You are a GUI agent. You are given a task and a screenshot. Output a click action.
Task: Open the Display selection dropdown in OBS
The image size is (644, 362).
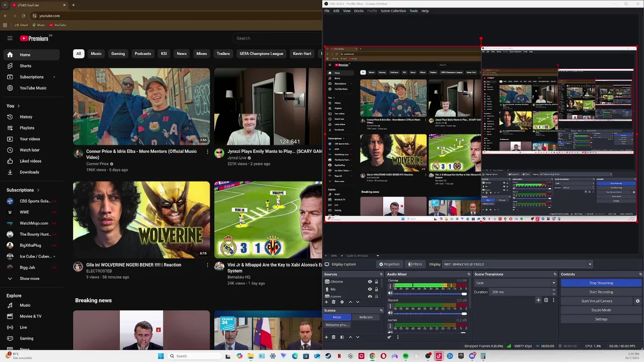point(517,264)
